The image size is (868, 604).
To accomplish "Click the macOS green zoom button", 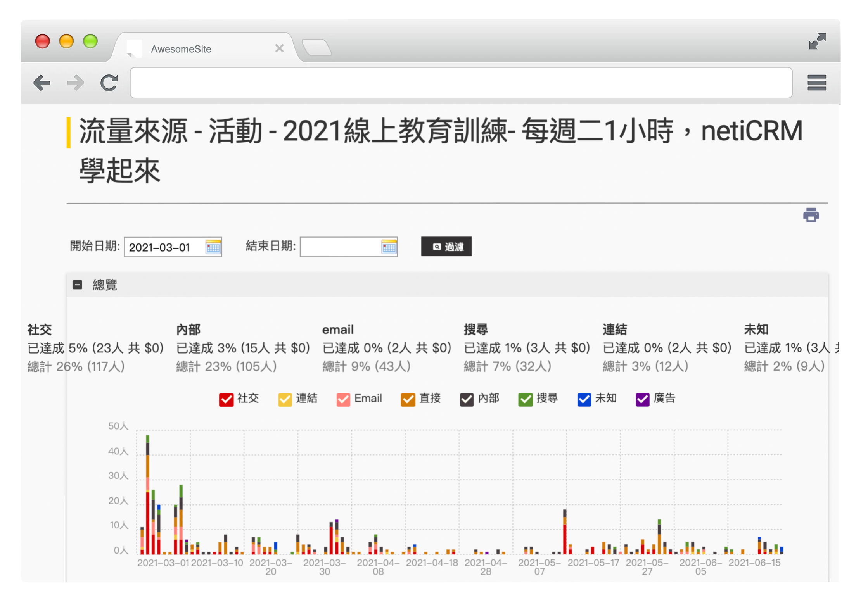I will tap(90, 41).
